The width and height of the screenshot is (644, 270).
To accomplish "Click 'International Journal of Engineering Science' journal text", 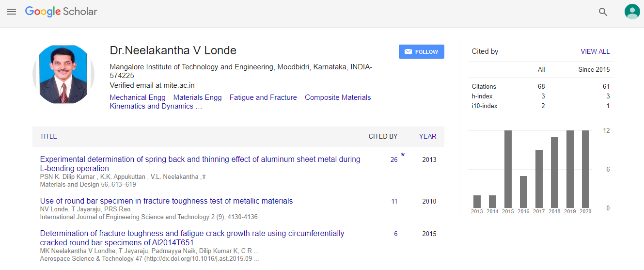I will click(x=149, y=217).
